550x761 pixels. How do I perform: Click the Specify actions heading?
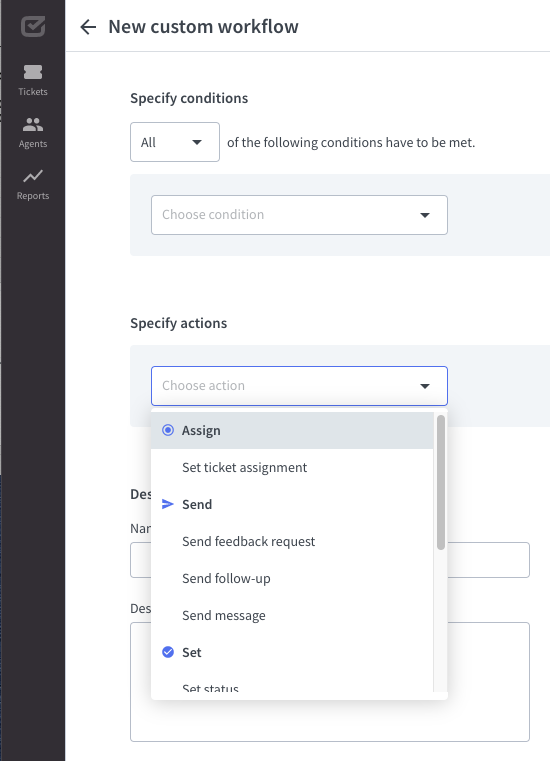tap(179, 323)
